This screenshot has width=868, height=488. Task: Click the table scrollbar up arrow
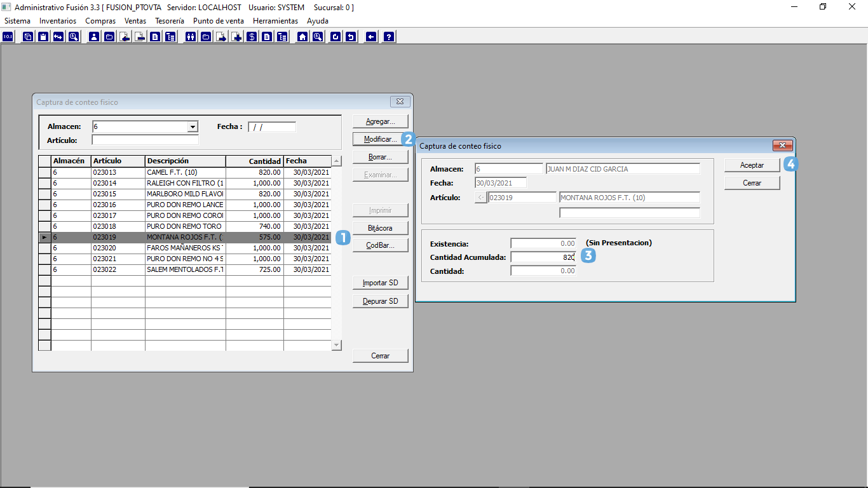(337, 161)
